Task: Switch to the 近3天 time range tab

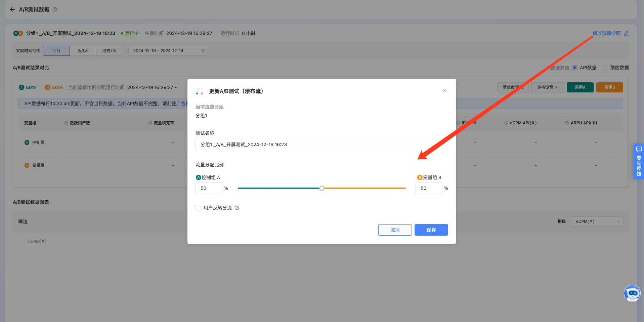Action: 83,51
